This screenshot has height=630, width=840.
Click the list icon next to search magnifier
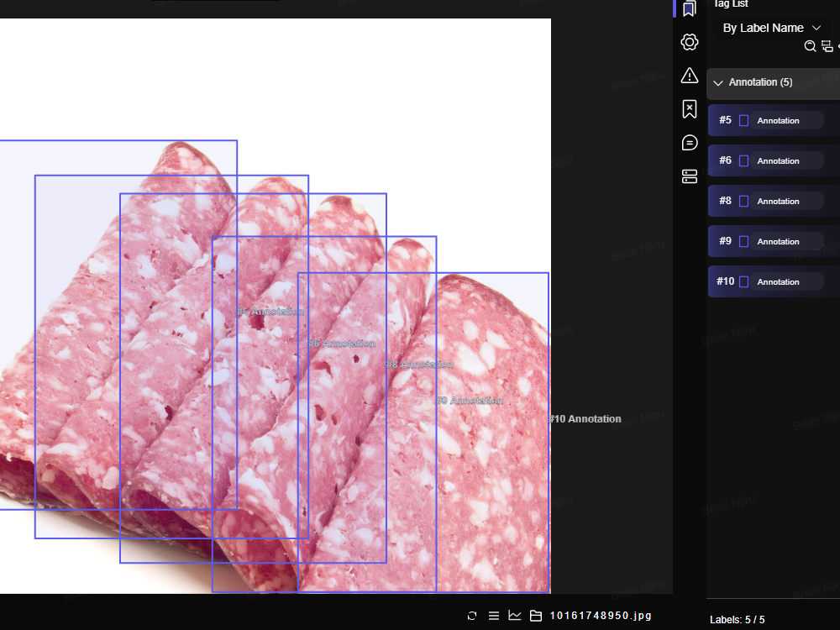(827, 46)
